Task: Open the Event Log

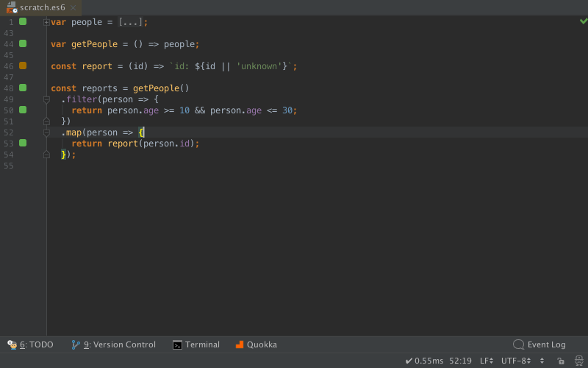Action: pos(539,344)
